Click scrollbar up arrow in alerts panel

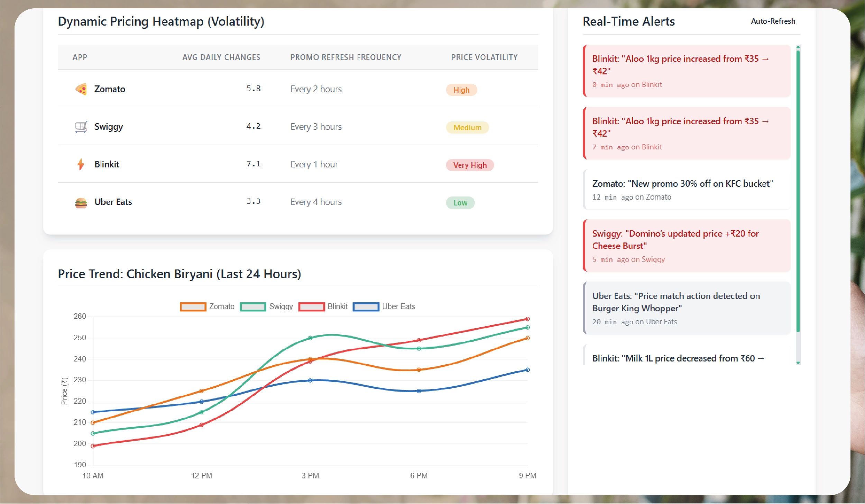798,47
